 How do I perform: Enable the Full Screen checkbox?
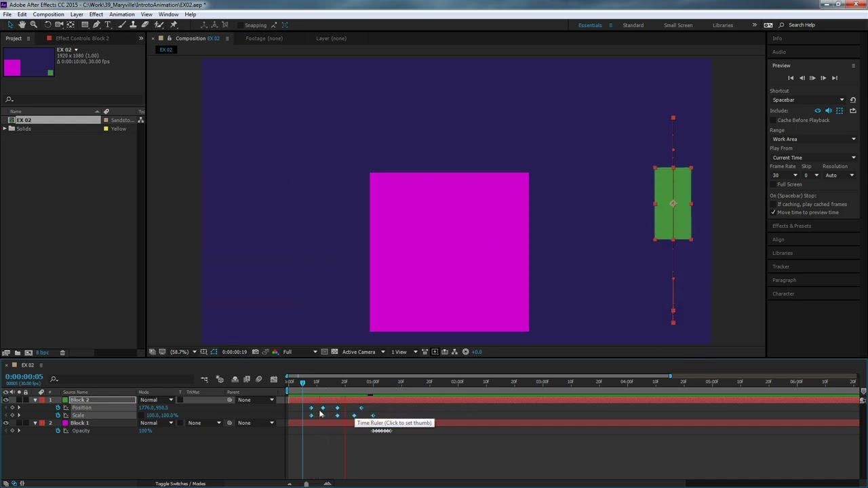[773, 184]
